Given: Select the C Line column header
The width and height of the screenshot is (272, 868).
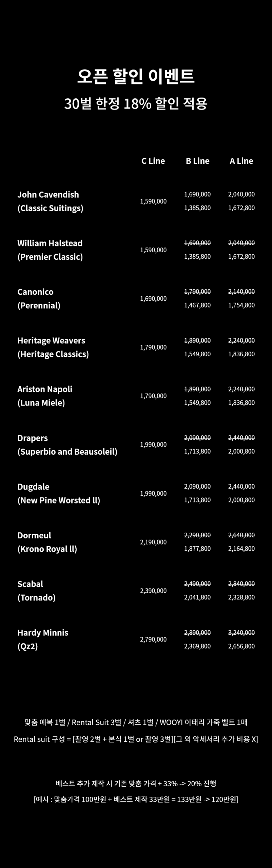Looking at the screenshot, I should point(153,161).
